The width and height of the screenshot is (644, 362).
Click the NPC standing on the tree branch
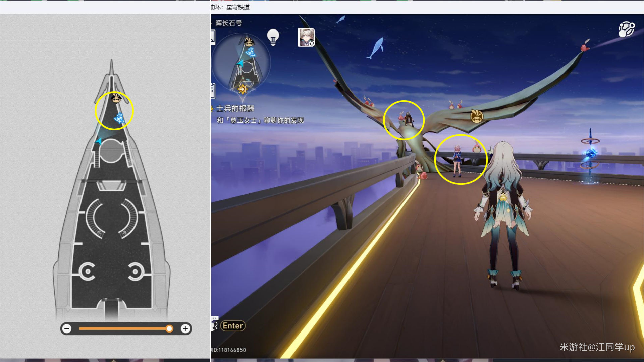tap(408, 119)
